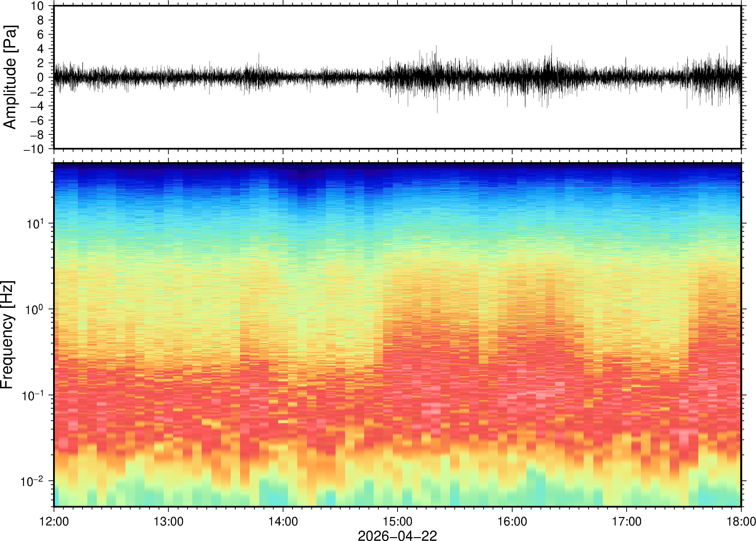This screenshot has width=756, height=541.
Task: Click the 2026-04-22 date label
Action: [x=397, y=535]
